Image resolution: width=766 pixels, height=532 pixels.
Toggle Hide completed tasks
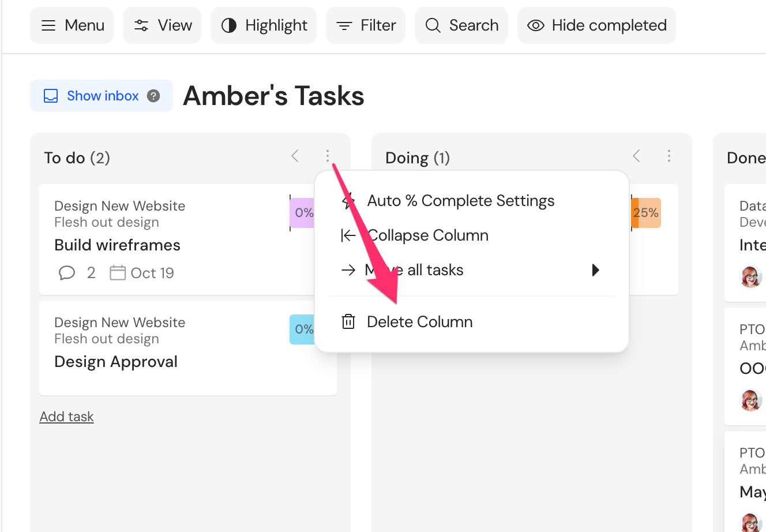(596, 25)
